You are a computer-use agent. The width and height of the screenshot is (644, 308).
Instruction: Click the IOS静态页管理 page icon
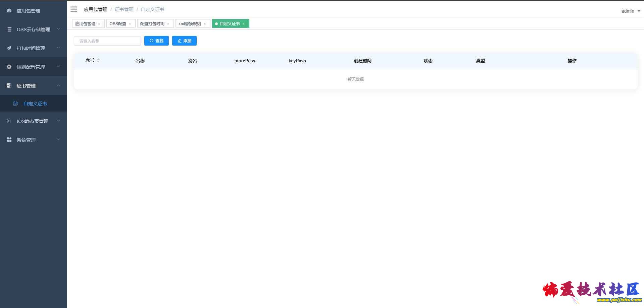click(9, 121)
